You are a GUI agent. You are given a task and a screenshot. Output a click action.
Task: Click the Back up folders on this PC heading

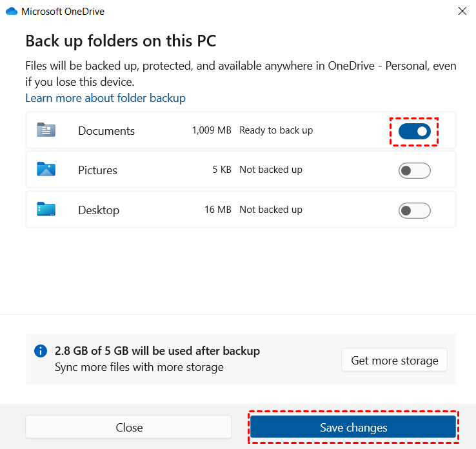click(x=121, y=41)
